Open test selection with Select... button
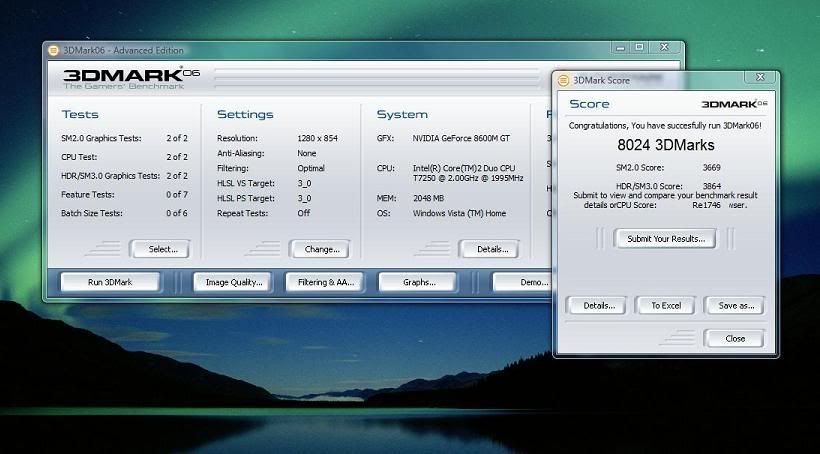 coord(160,249)
